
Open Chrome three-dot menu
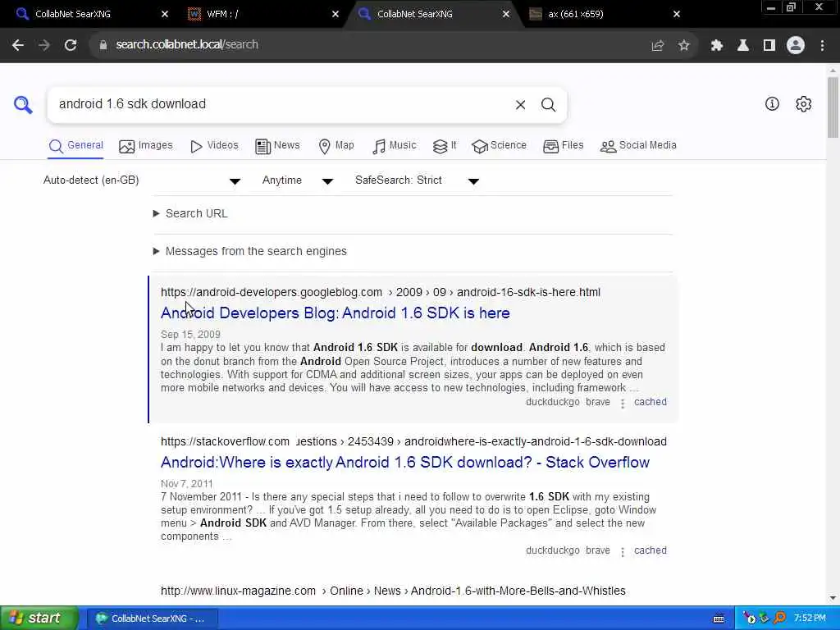pyautogui.click(x=822, y=46)
